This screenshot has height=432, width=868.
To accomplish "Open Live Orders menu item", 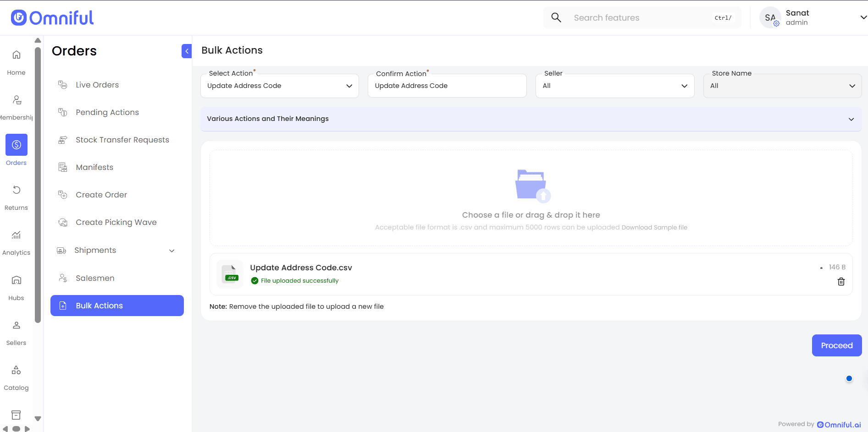I will pyautogui.click(x=97, y=85).
